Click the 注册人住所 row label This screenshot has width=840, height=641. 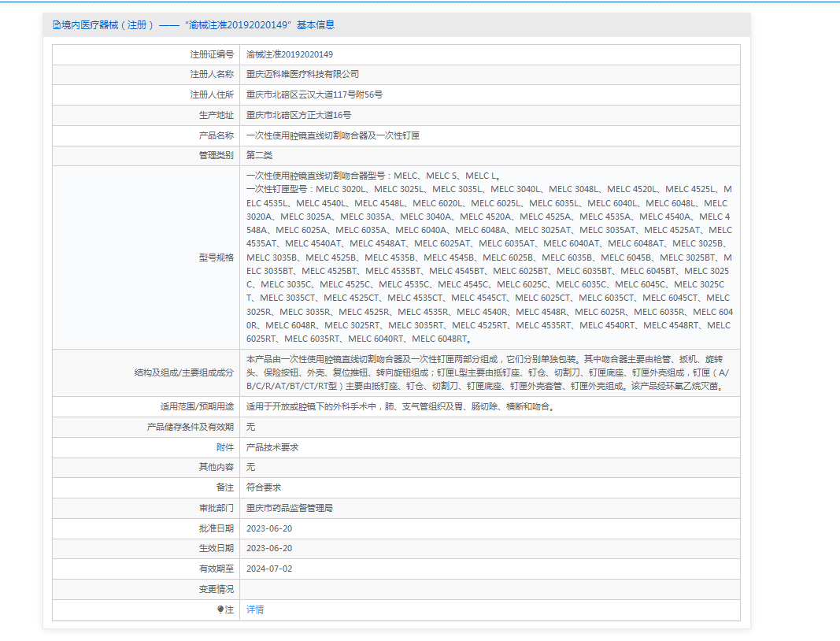[212, 94]
